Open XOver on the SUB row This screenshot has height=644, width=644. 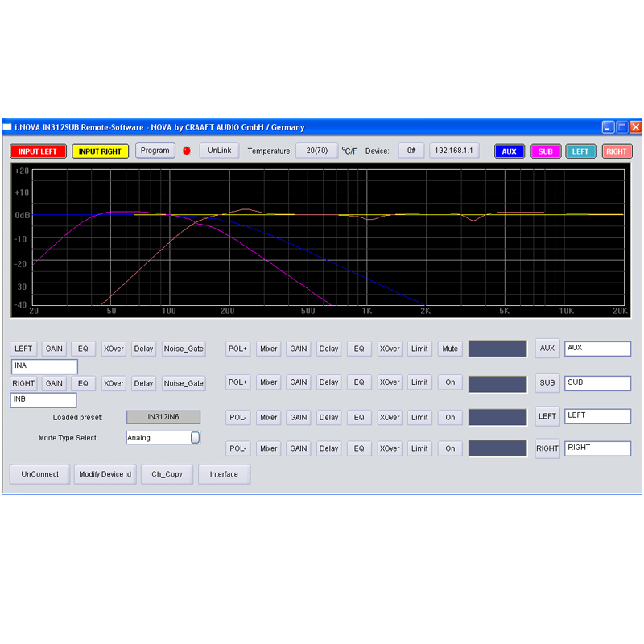tap(390, 382)
